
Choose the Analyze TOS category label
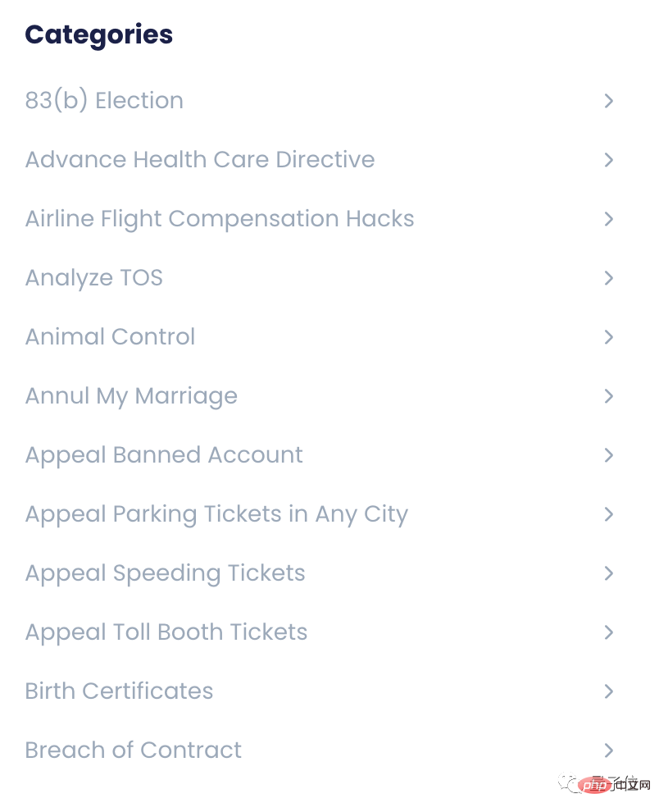pos(94,278)
